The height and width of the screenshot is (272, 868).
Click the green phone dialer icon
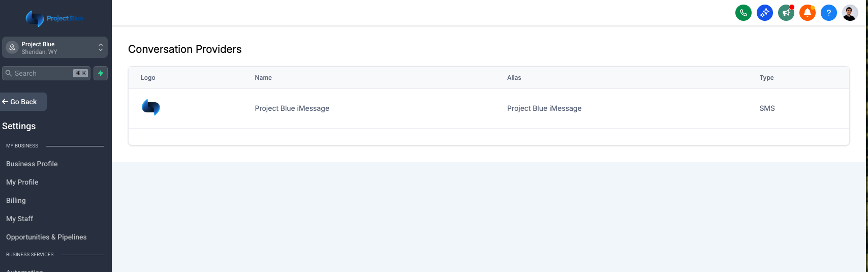click(x=743, y=13)
